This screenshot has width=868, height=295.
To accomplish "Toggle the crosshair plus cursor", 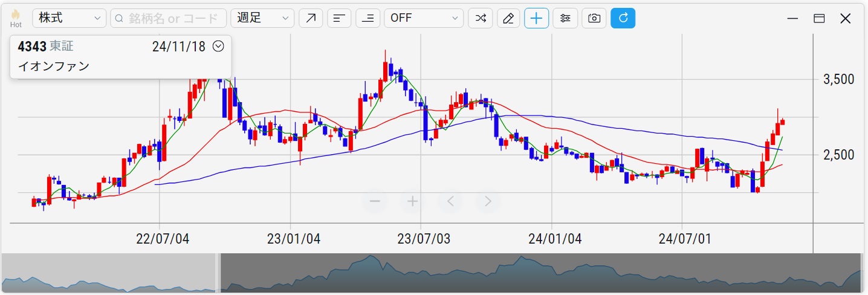I will click(536, 18).
